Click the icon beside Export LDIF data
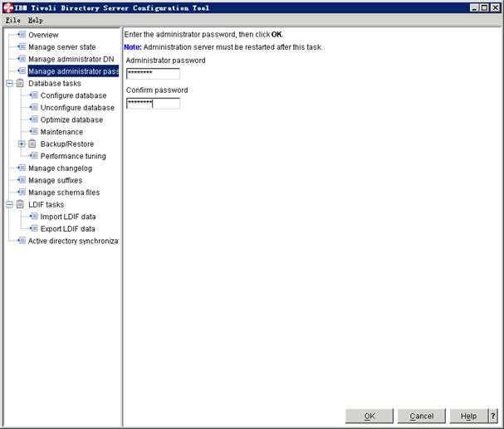The height and width of the screenshot is (429, 504). [x=34, y=228]
